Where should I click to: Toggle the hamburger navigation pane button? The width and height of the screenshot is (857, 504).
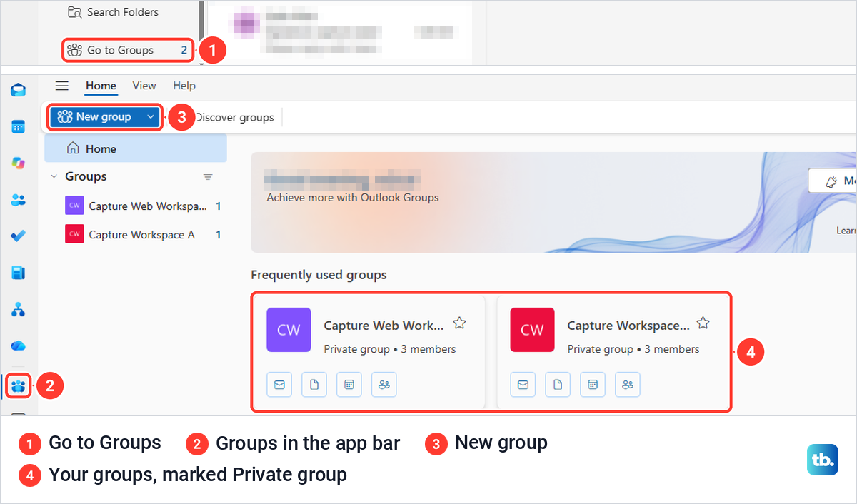coord(62,86)
